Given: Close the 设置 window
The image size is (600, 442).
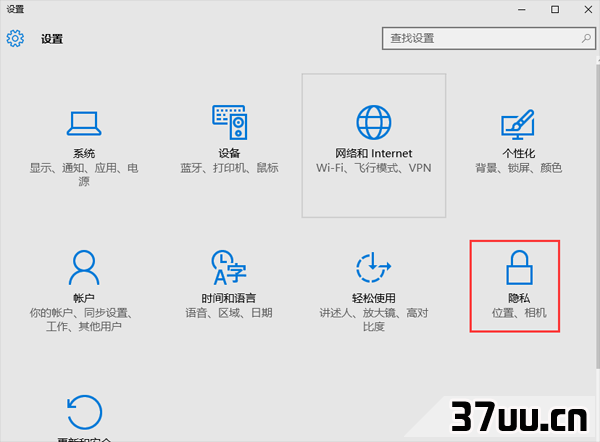Looking at the screenshot, I should coord(588,10).
